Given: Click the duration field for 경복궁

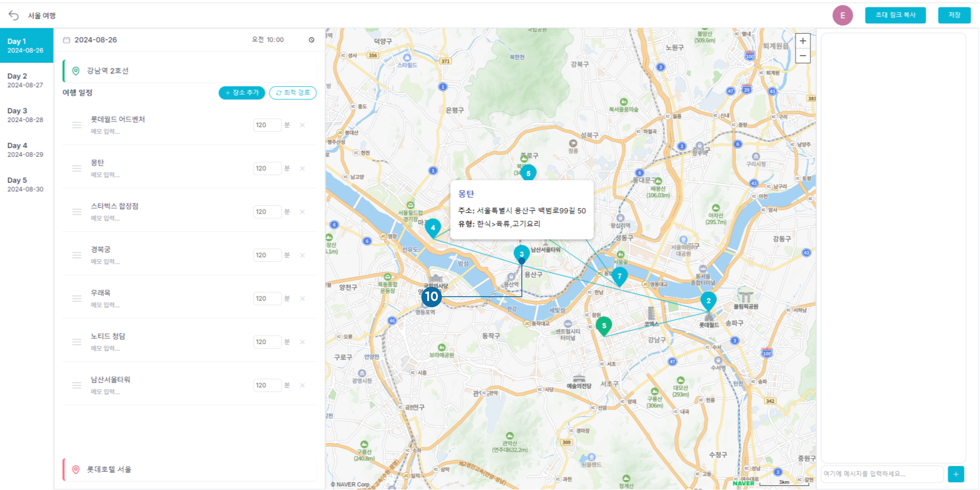Looking at the screenshot, I should pyautogui.click(x=267, y=255).
